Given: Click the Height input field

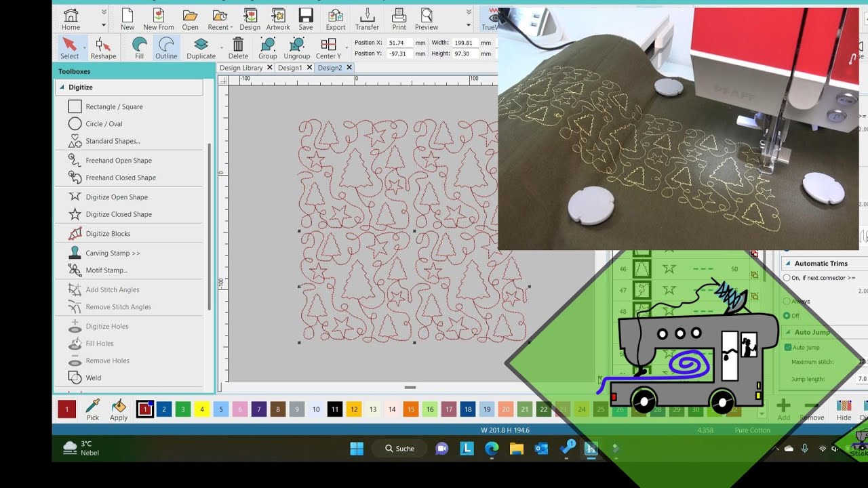Looking at the screenshot, I should point(465,54).
